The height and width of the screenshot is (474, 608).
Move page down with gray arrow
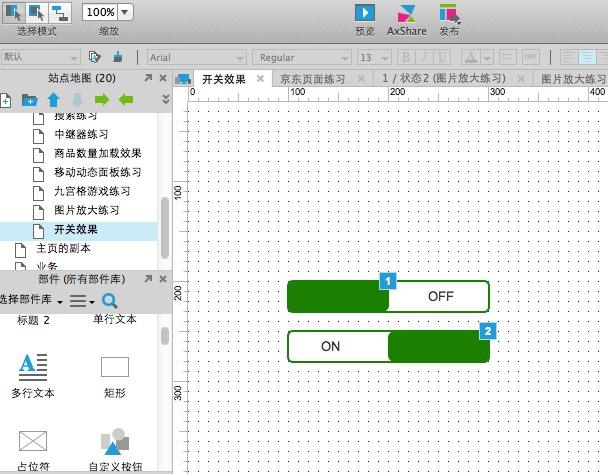tap(78, 100)
